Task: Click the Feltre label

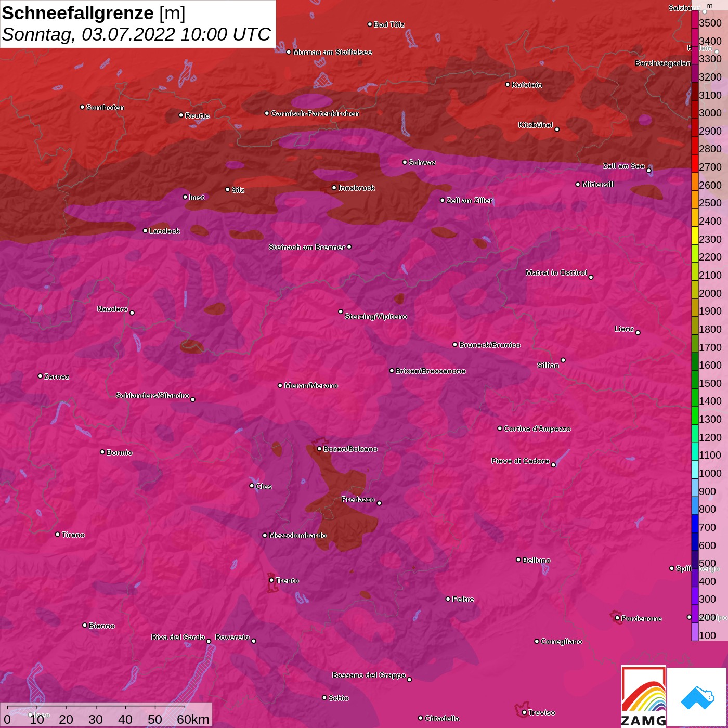Action: coord(463,599)
